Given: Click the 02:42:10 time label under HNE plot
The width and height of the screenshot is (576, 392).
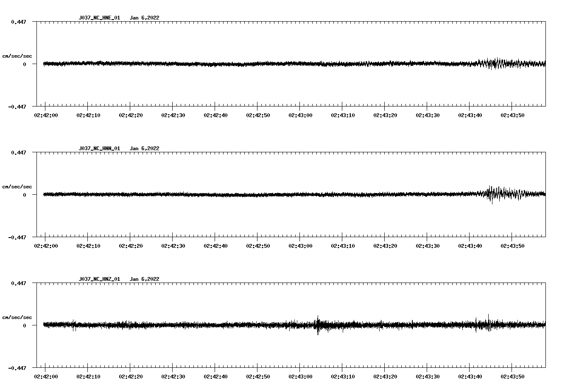Looking at the screenshot, I should (x=88, y=115).
